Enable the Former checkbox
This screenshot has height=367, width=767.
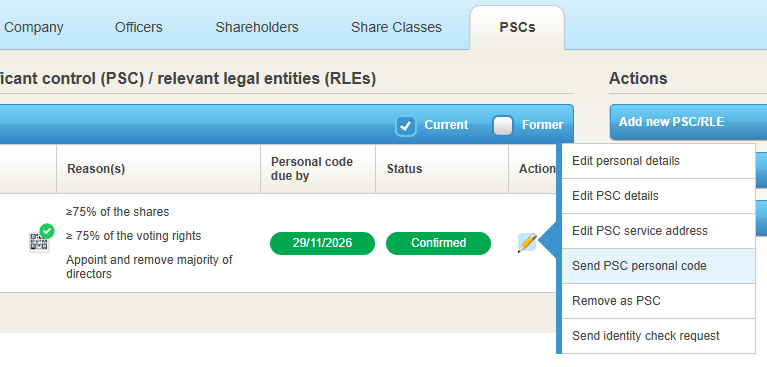point(503,126)
